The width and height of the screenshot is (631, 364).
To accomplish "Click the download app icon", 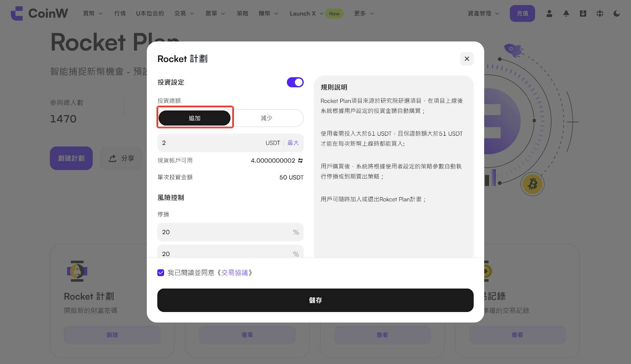I will (x=583, y=13).
